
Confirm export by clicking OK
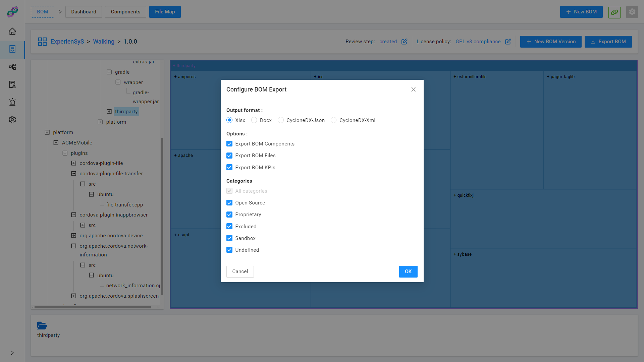[x=408, y=271]
